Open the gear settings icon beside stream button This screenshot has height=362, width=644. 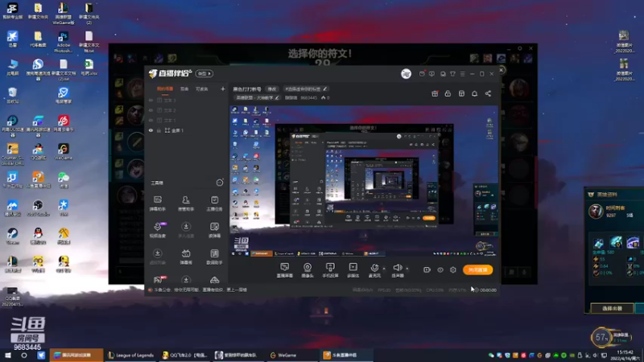pos(453,269)
